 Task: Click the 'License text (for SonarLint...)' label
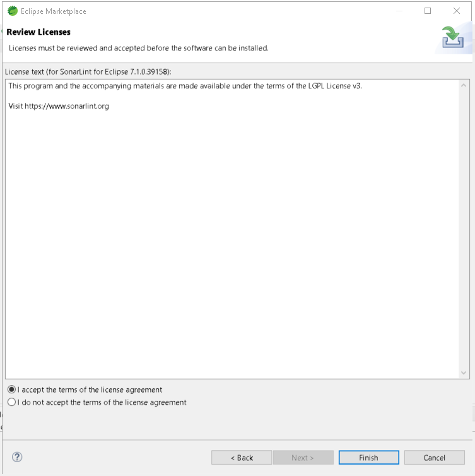coord(88,71)
